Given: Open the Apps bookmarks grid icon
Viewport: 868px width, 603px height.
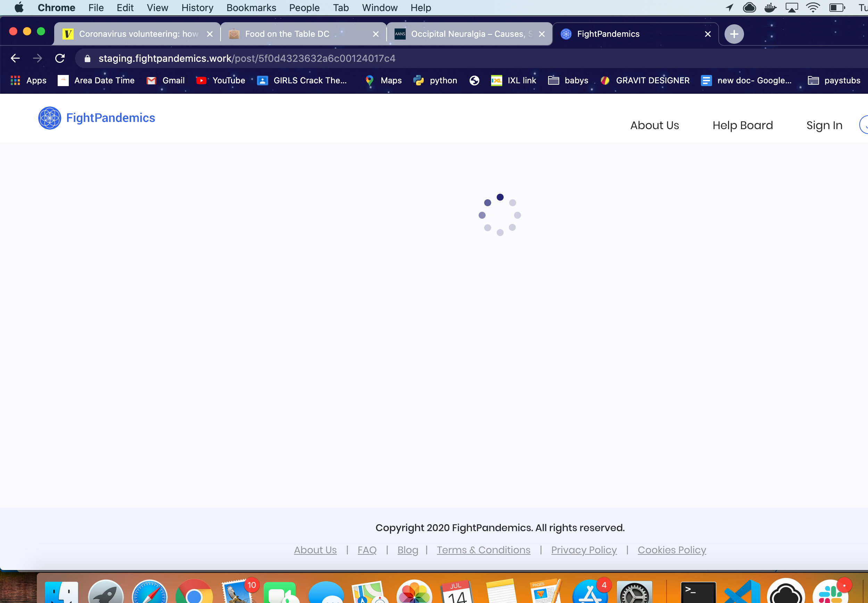Looking at the screenshot, I should tap(15, 81).
